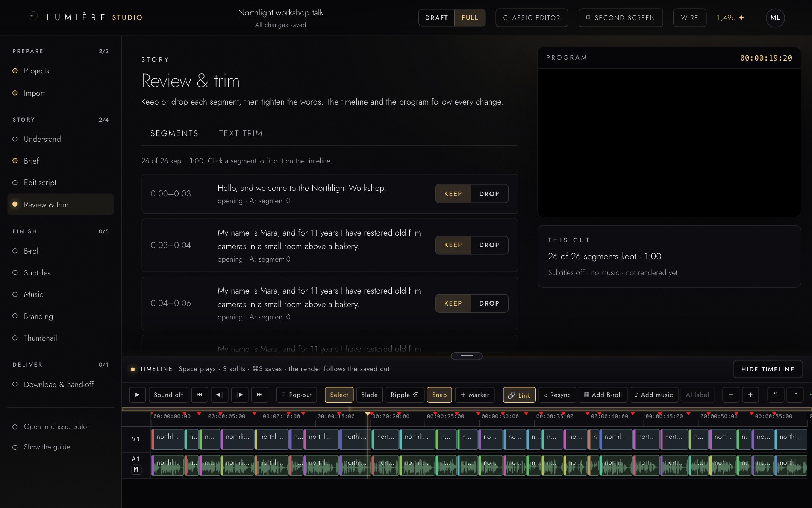The image size is (812, 508).
Task: Grab the timeline panel resize handle
Action: click(x=467, y=356)
